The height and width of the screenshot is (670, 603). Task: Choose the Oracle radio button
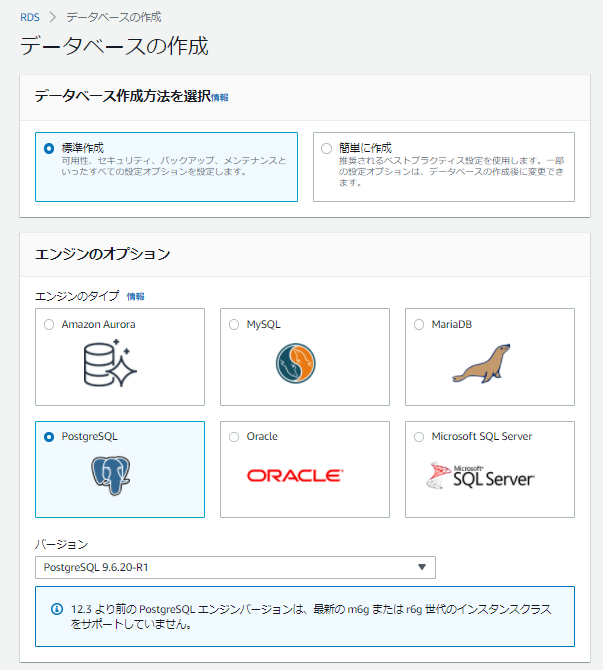[x=234, y=437]
